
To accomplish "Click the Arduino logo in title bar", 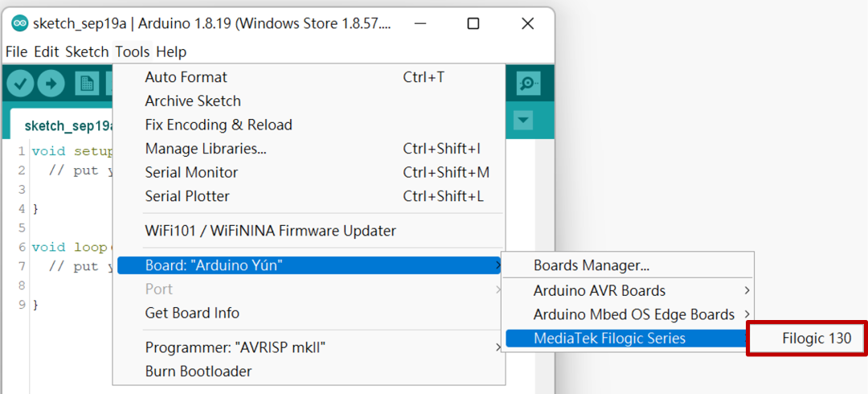I will coord(20,23).
